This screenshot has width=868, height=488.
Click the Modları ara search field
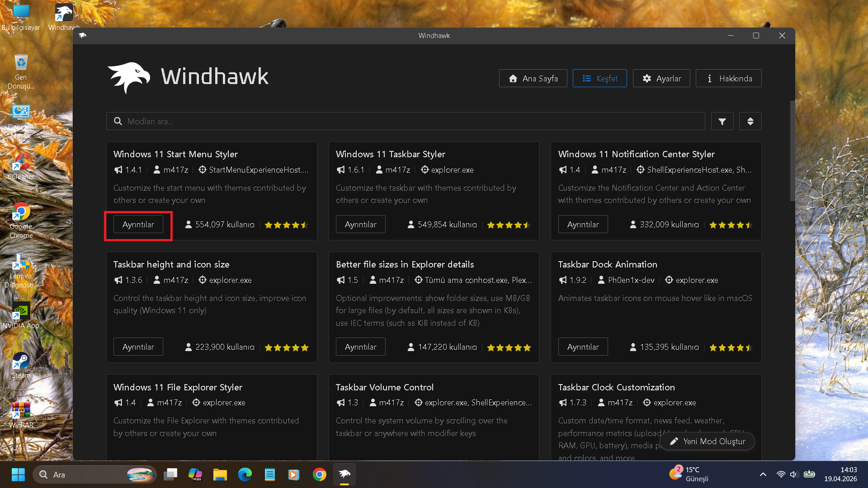tap(406, 121)
